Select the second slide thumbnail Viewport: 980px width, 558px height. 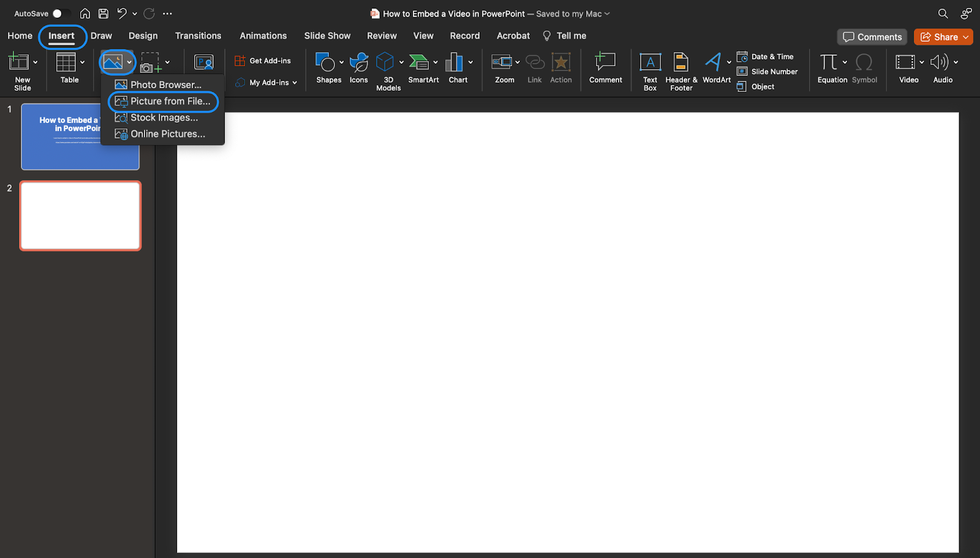(x=80, y=216)
